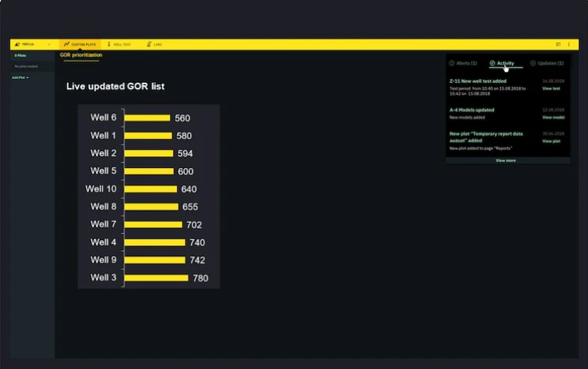The height and width of the screenshot is (369, 588).
Task: Click the View model link
Action: [553, 117]
